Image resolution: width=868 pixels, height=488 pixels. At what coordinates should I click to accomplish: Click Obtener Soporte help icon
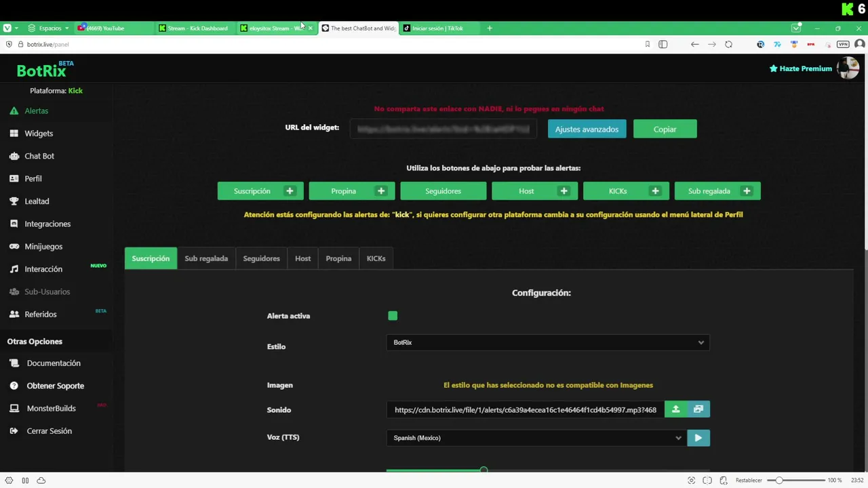pos(14,386)
